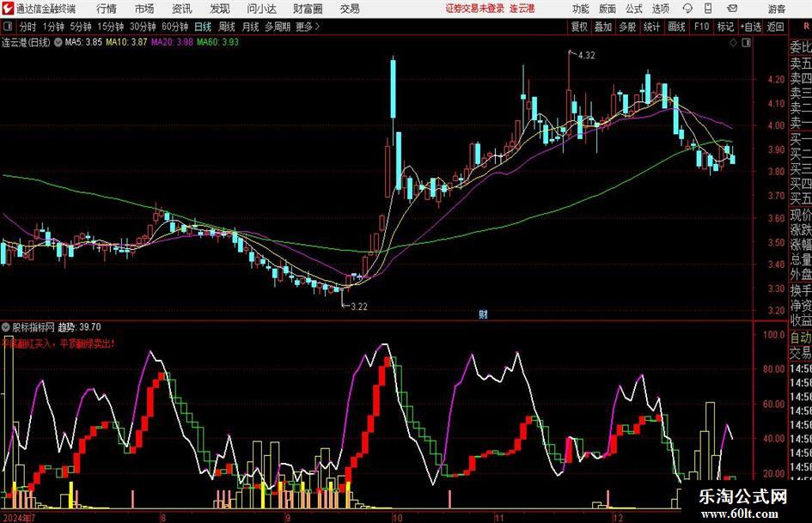Click the month 10 marker on time axis
812x523 pixels.
click(x=397, y=517)
